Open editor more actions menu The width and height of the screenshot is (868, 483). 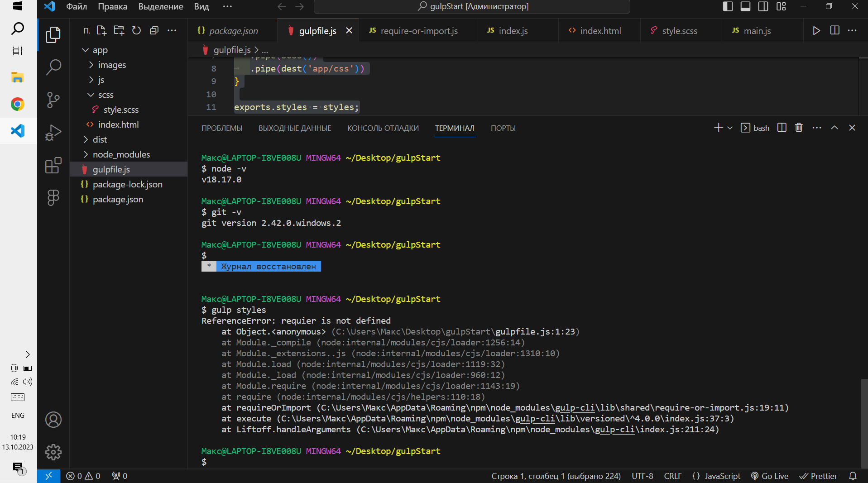(852, 30)
